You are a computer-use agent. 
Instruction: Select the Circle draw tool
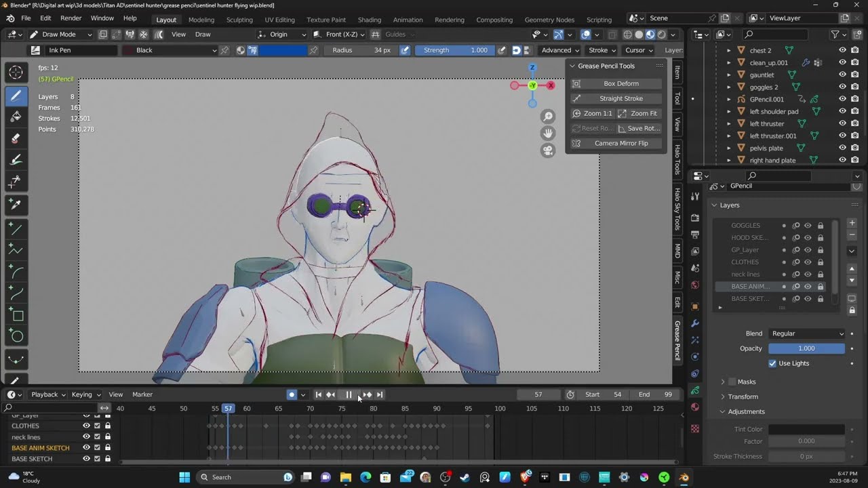point(16,336)
